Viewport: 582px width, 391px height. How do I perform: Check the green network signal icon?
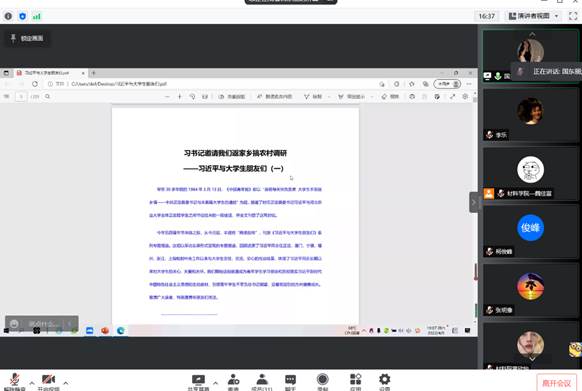(36, 16)
